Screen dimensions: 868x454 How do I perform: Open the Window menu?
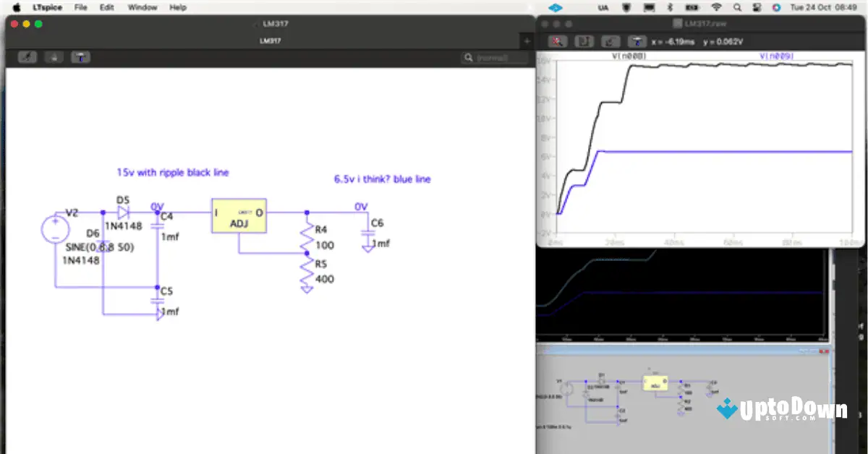[x=142, y=7]
